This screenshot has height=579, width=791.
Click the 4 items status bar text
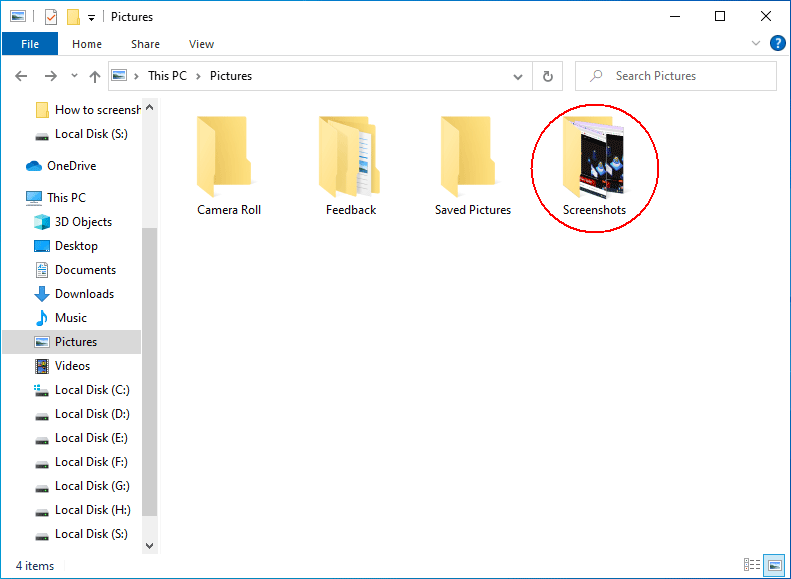coord(35,566)
